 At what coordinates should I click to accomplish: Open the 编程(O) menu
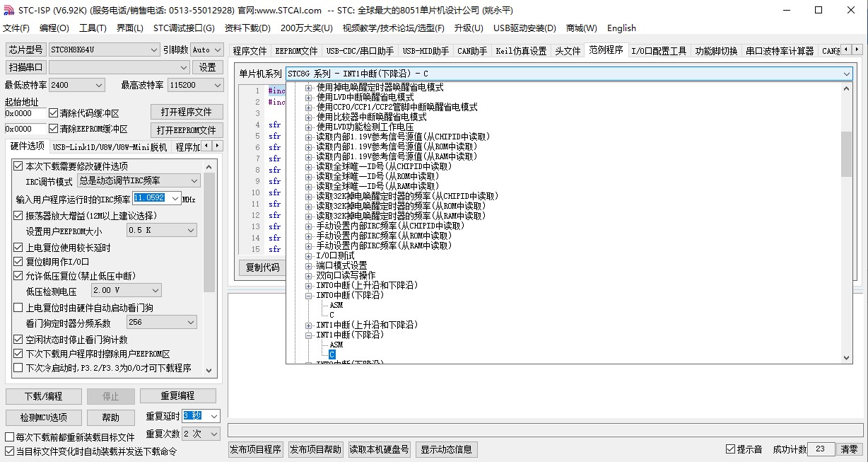[54, 28]
